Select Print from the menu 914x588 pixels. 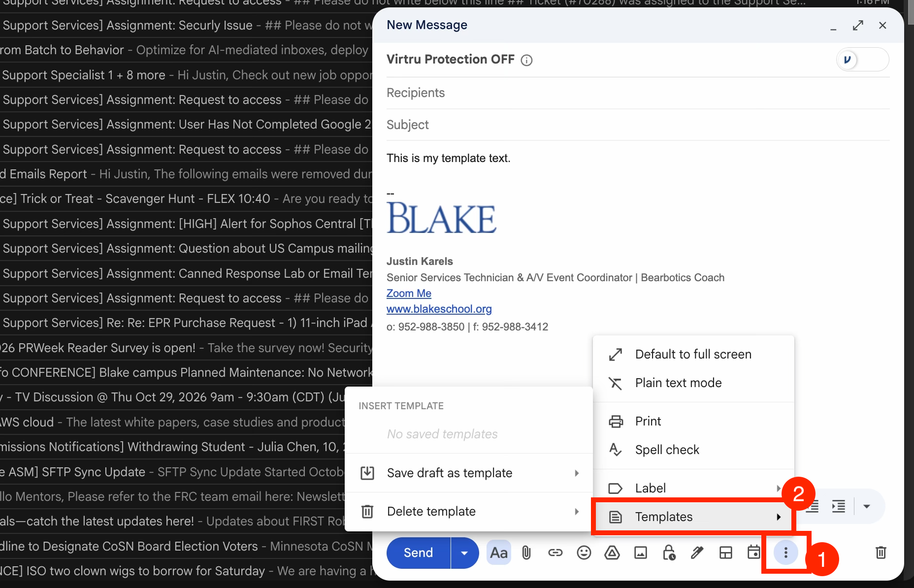click(x=693, y=422)
